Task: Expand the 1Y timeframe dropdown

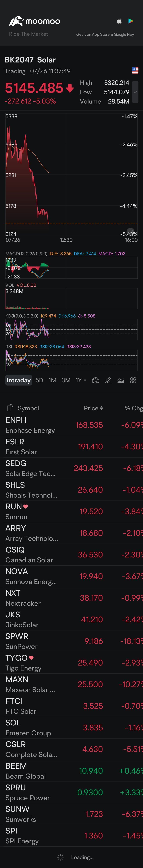Action: (x=81, y=380)
